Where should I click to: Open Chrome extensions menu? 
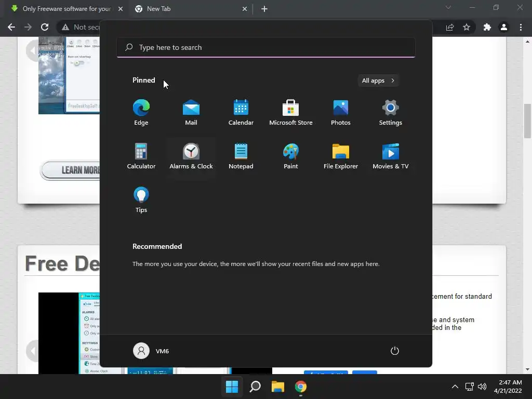[x=487, y=27]
